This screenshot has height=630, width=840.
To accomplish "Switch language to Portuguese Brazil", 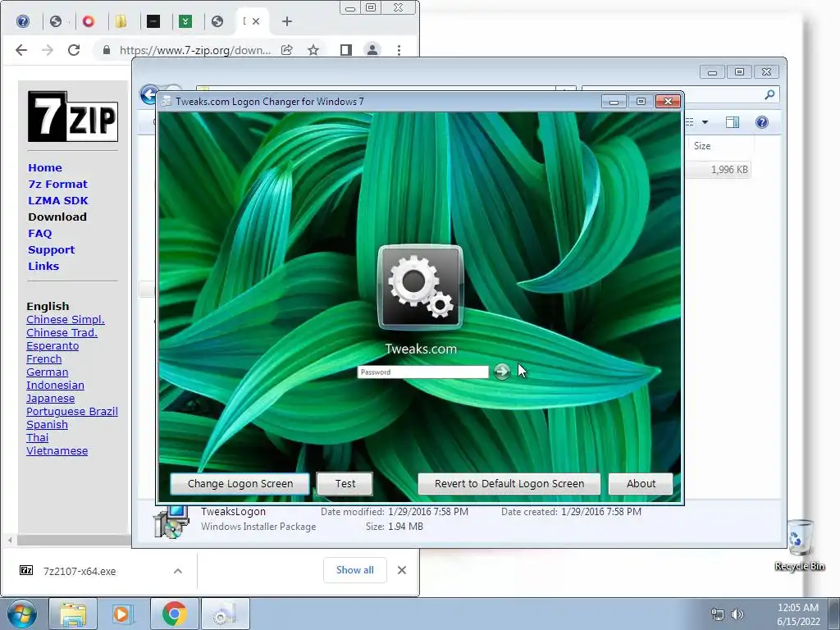I will pos(72,412).
